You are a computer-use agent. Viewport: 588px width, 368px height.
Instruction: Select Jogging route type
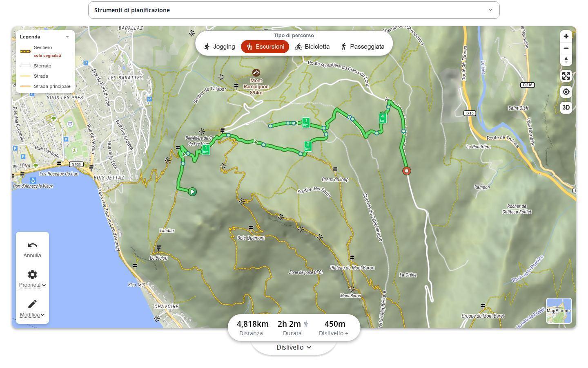(219, 47)
